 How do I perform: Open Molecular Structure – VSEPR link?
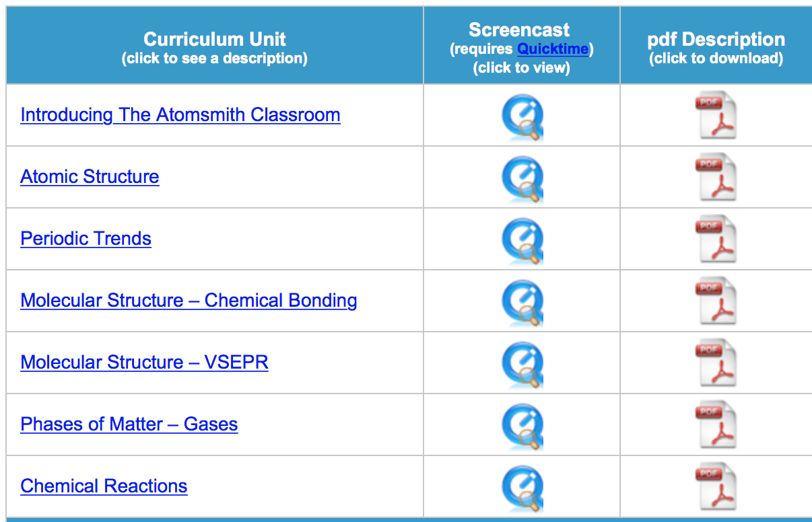coord(144,363)
